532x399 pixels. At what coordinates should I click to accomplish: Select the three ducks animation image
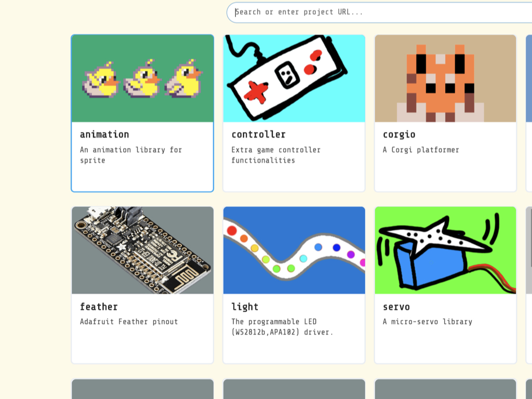pos(142,78)
